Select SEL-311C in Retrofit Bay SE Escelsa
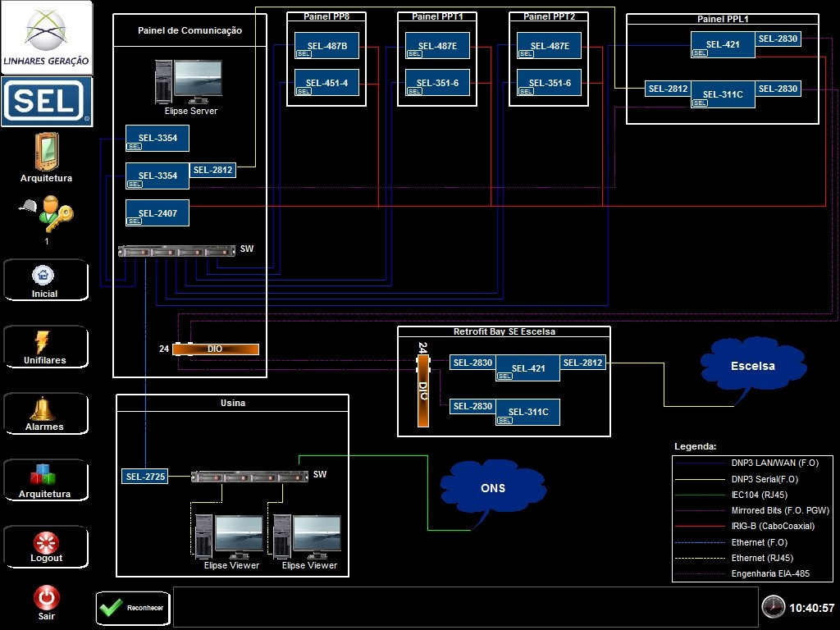The width and height of the screenshot is (840, 630). (527, 412)
